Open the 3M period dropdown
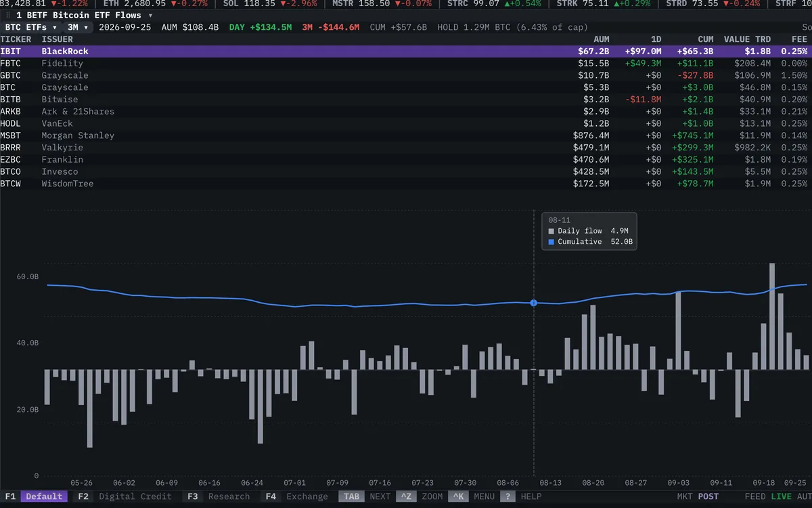 point(78,27)
